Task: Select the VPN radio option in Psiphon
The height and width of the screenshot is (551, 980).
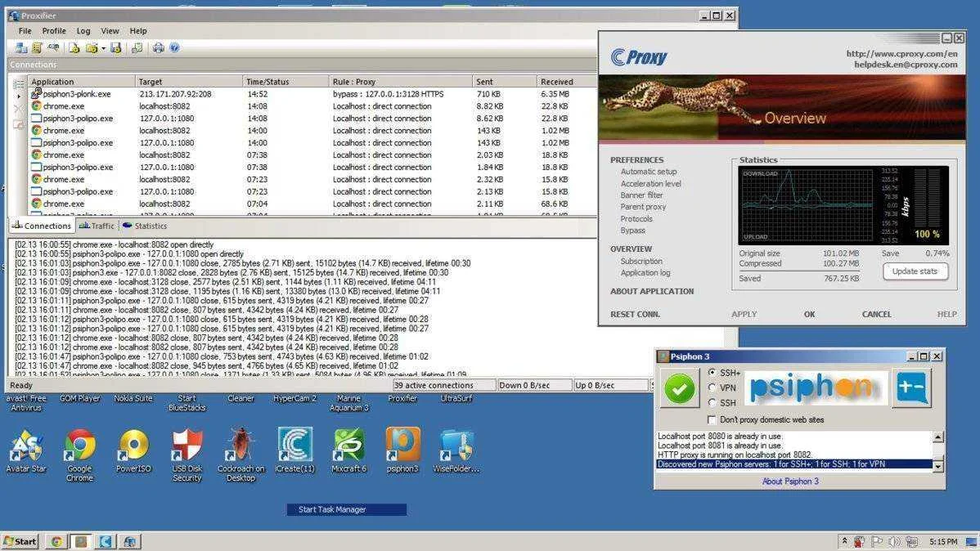Action: point(712,388)
